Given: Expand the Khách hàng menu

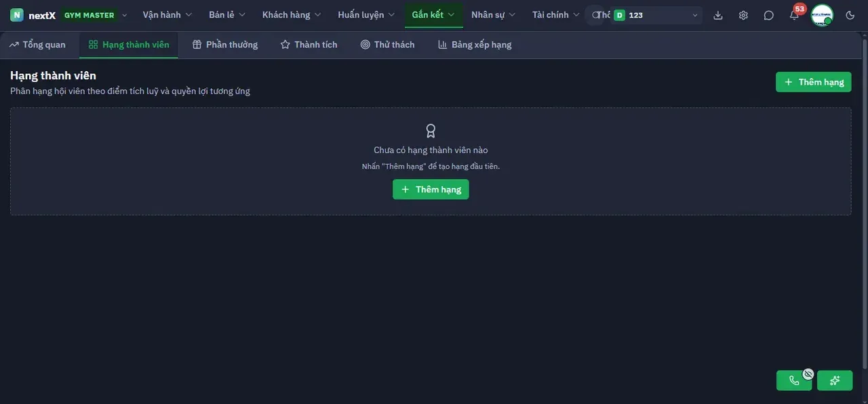Looking at the screenshot, I should coord(292,15).
